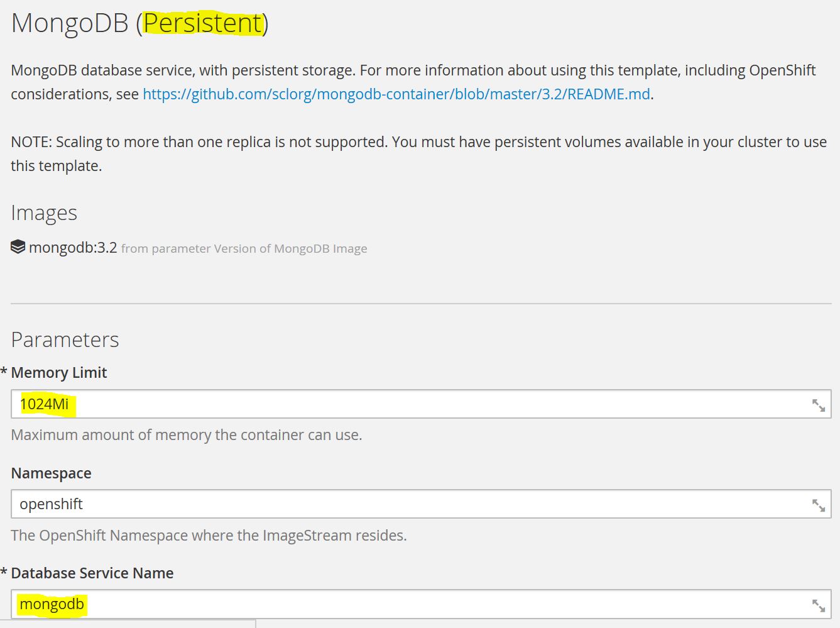This screenshot has height=628, width=840.
Task: Click the 'Maximum amount of memory' help text
Action: click(x=187, y=435)
